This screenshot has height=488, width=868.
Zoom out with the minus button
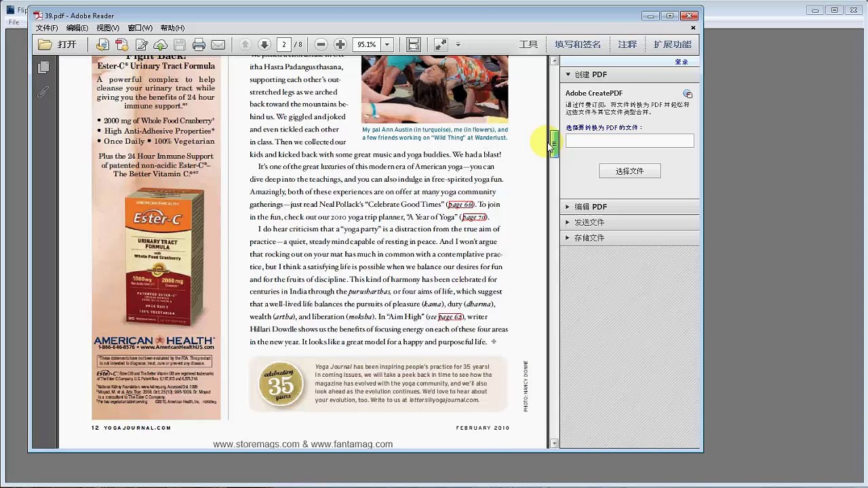pyautogui.click(x=321, y=45)
